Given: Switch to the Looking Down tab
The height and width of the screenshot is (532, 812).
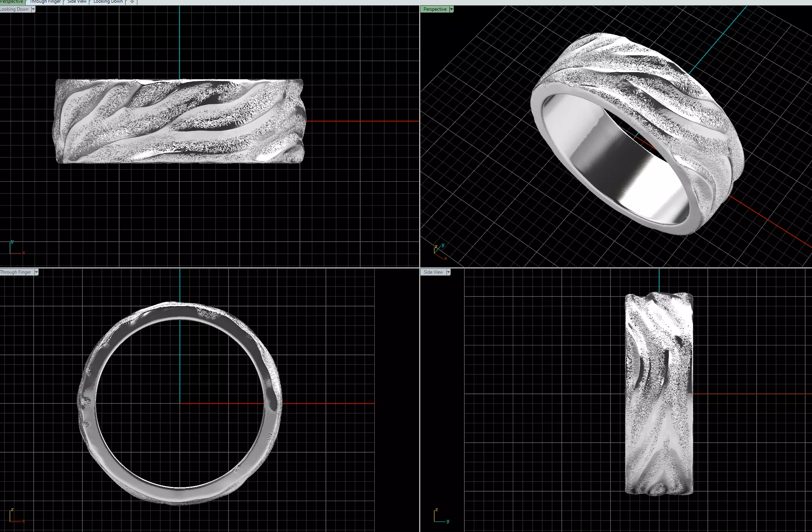Looking at the screenshot, I should (x=108, y=2).
